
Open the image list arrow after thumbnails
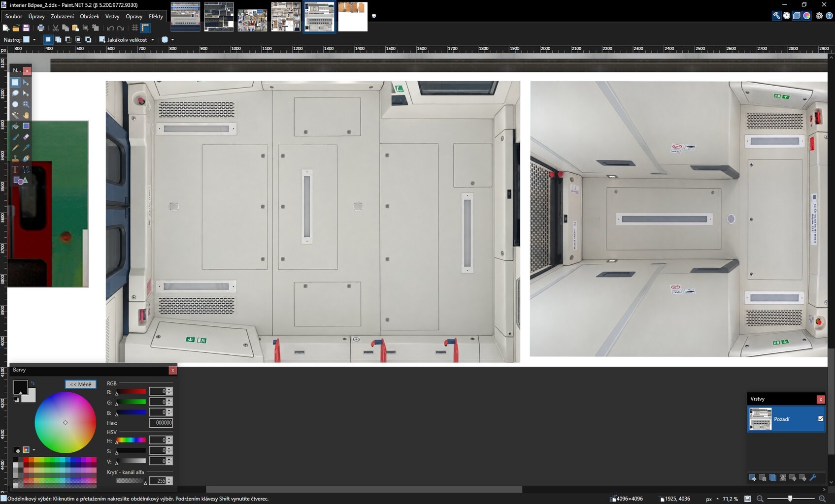374,16
